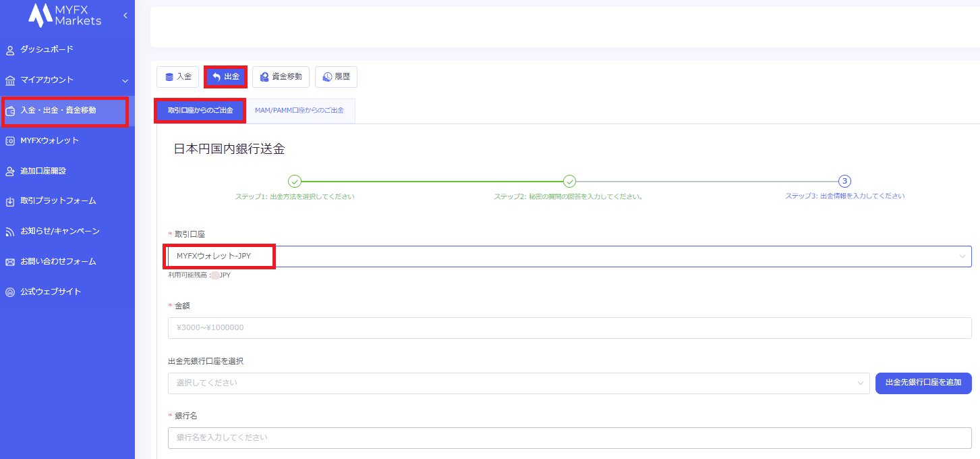Viewport: 980px width, 459px height.
Task: Click the 出金先銀行口座を選択 field label
Action: pyautogui.click(x=206, y=361)
